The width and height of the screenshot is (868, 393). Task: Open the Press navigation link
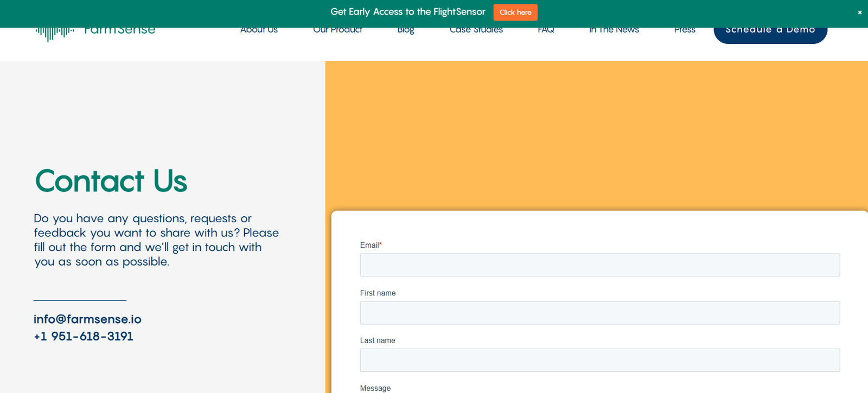click(684, 31)
